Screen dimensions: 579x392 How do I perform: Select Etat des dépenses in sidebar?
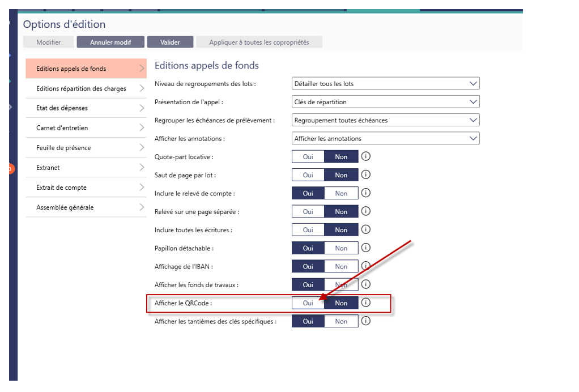[x=86, y=108]
